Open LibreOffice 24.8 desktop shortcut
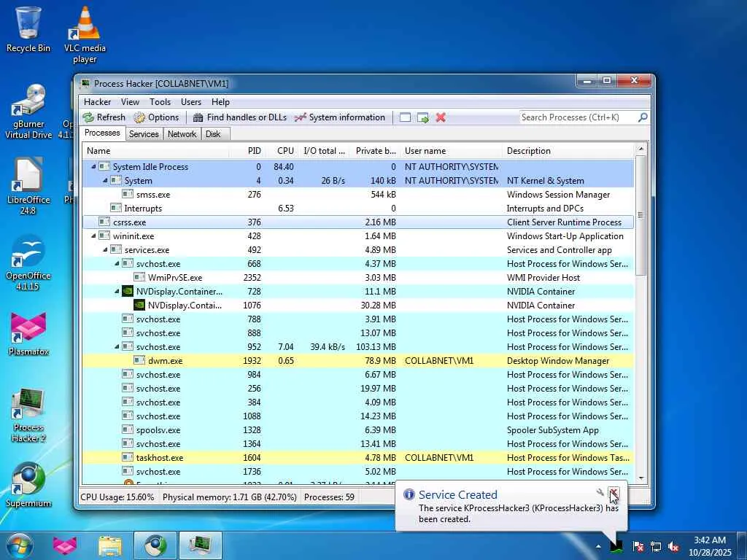Screen dimensions: 747x560 point(28,186)
